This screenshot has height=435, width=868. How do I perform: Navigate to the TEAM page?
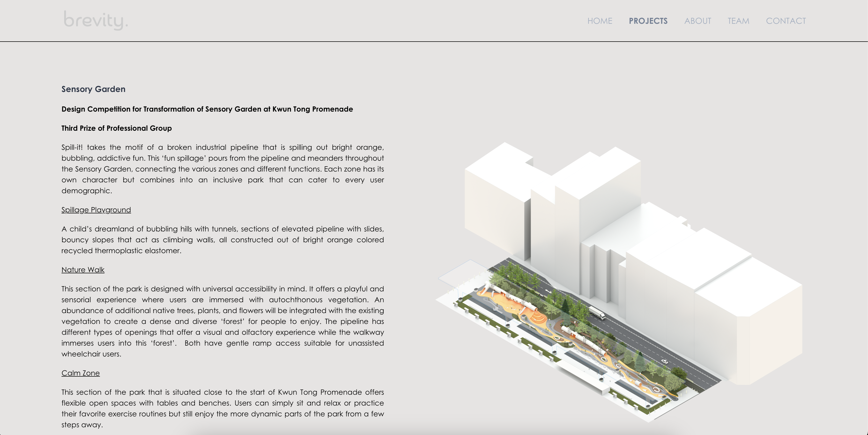click(x=738, y=21)
